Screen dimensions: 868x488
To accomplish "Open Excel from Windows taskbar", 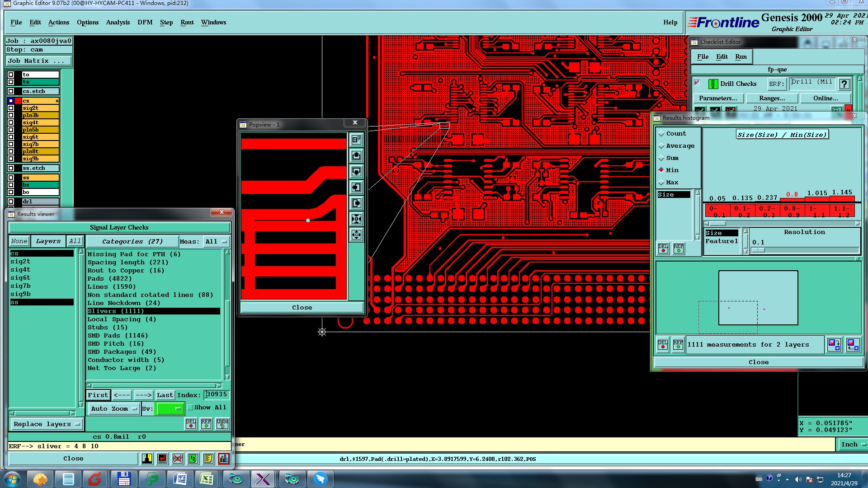I will coord(207,479).
